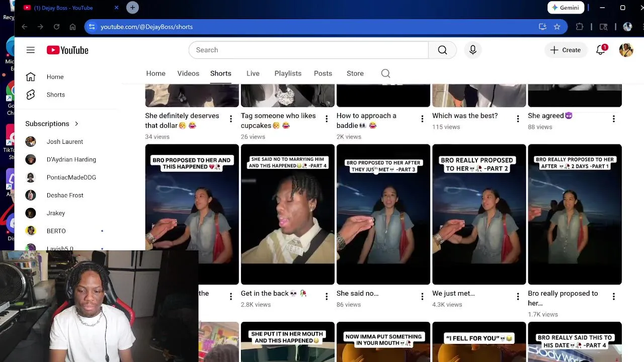Click 'We just met...' video title
The height and width of the screenshot is (362, 644).
[453, 293]
